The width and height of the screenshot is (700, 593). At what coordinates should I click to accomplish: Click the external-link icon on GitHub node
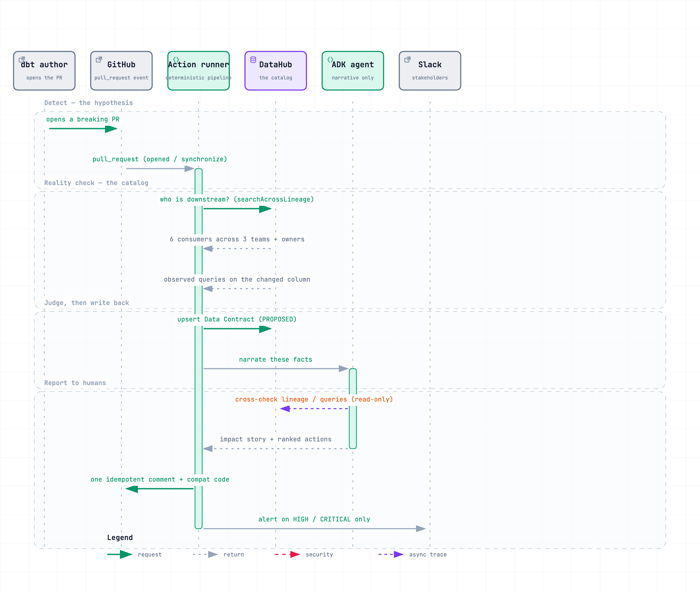[x=99, y=60]
